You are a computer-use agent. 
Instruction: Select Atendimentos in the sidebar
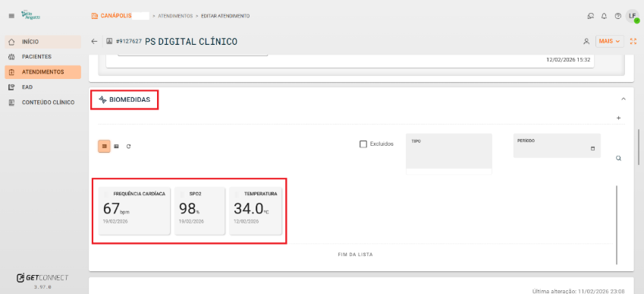[x=42, y=72]
